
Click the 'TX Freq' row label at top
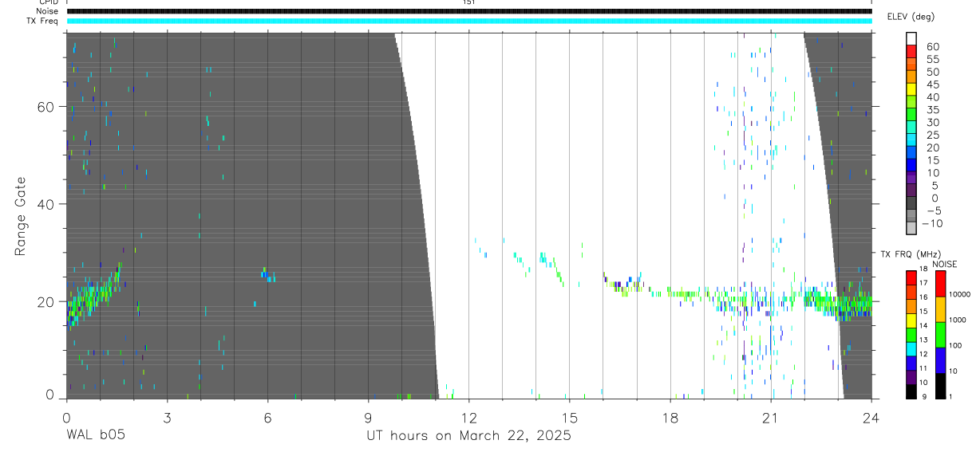(43, 20)
